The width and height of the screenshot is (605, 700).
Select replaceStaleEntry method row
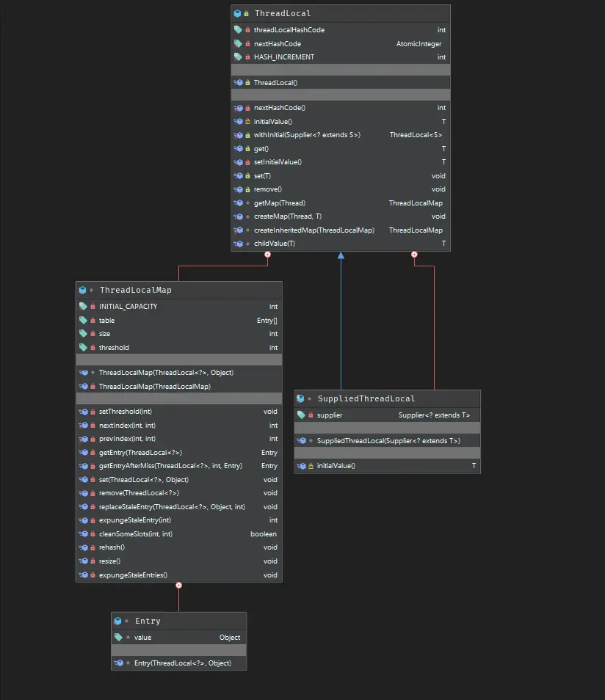coord(178,507)
